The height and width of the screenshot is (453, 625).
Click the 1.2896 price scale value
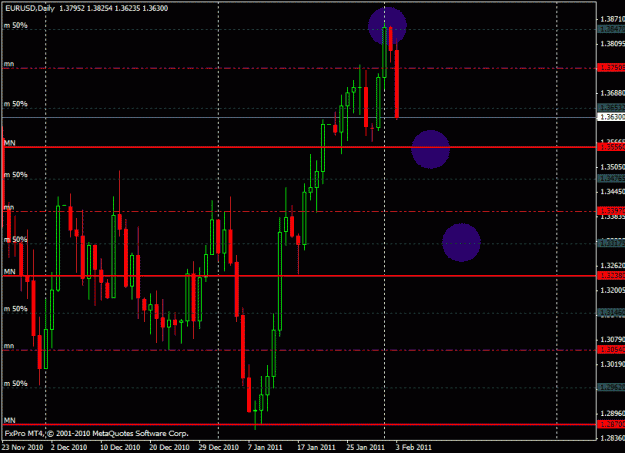[612, 414]
